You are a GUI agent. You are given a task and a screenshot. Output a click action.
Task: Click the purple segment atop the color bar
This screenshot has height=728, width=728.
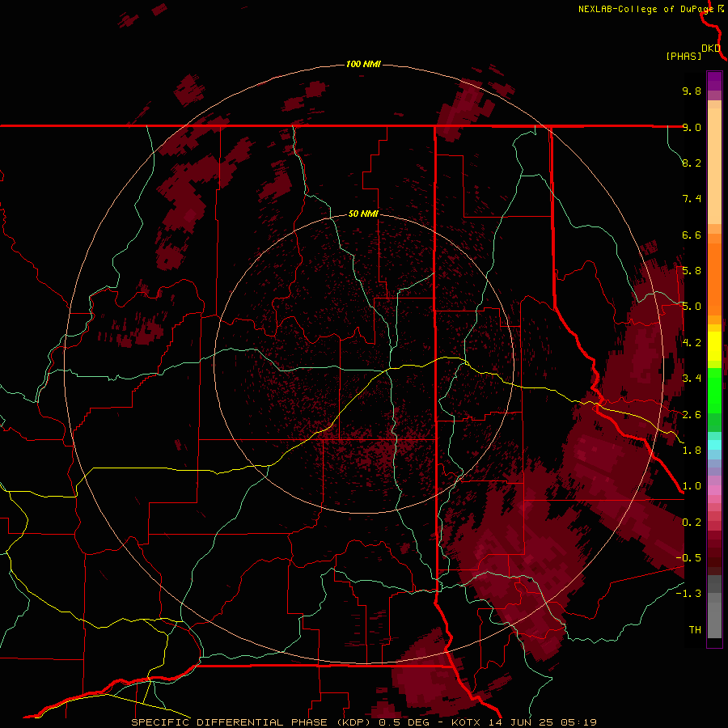pos(714,81)
